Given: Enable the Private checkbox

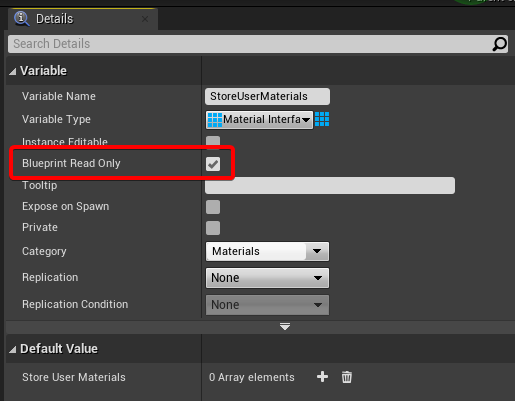Looking at the screenshot, I should (x=213, y=228).
